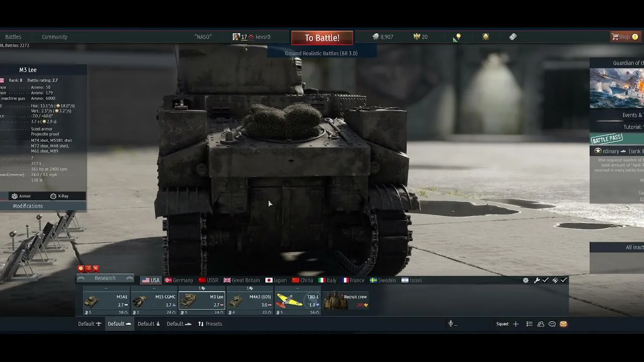Viewport: 644px width, 362px height.
Task: Open the chat bubble icon
Action: click(552, 324)
